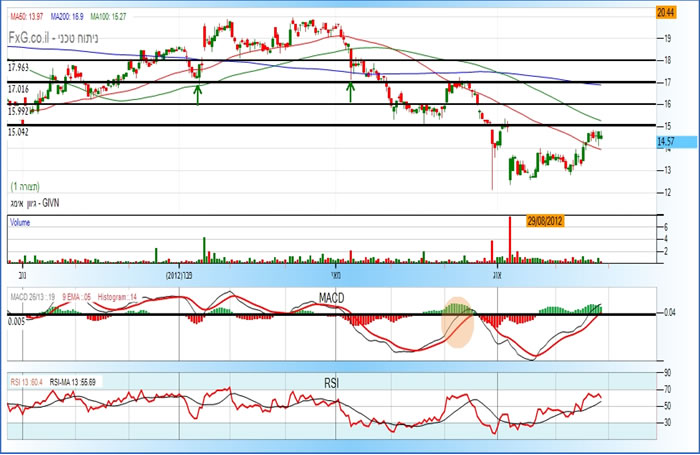Click the second green up-arrow marker

pos(351,91)
